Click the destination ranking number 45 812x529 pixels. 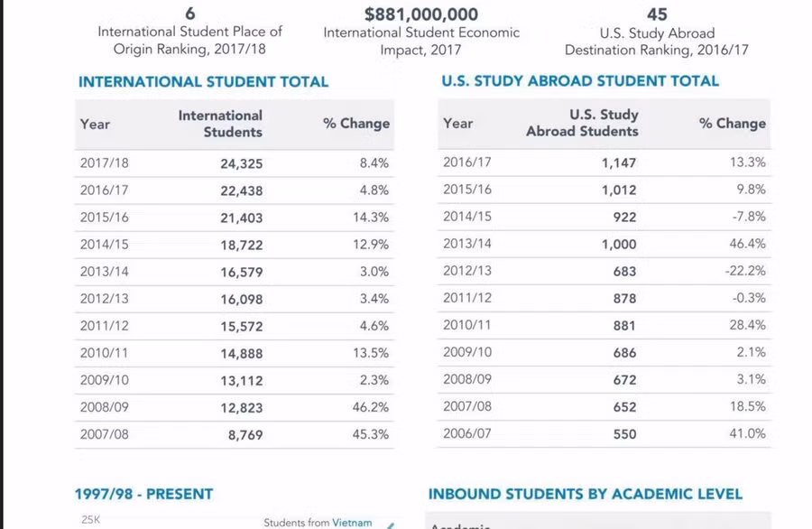click(x=657, y=14)
